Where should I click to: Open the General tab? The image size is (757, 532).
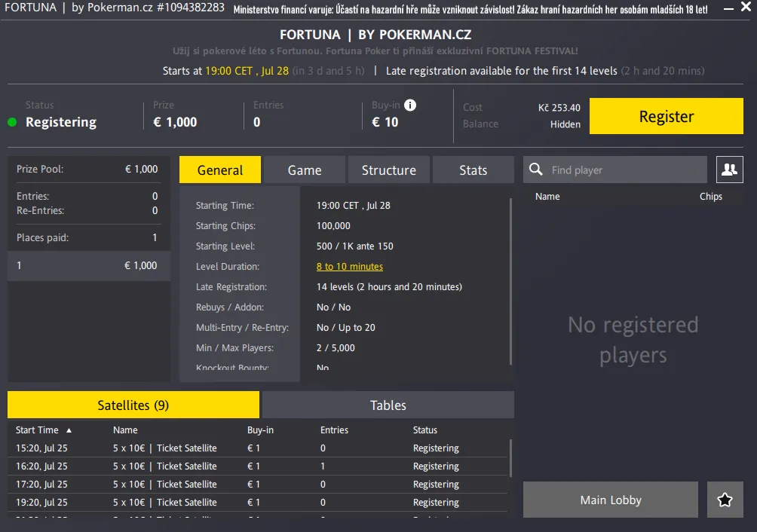tap(220, 170)
